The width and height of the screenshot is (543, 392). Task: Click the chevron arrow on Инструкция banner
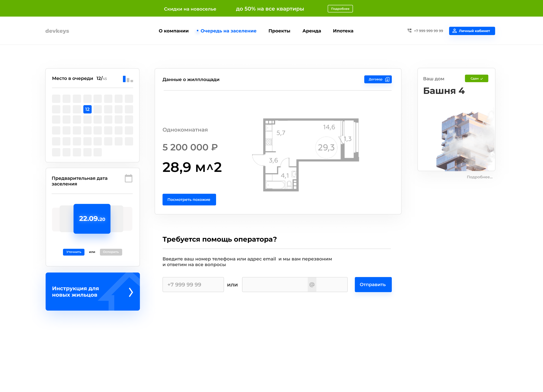coord(131,292)
